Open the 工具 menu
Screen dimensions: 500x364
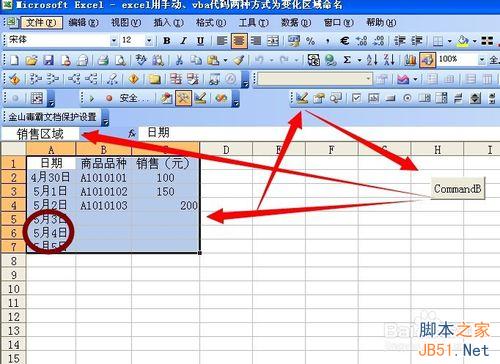[253, 23]
